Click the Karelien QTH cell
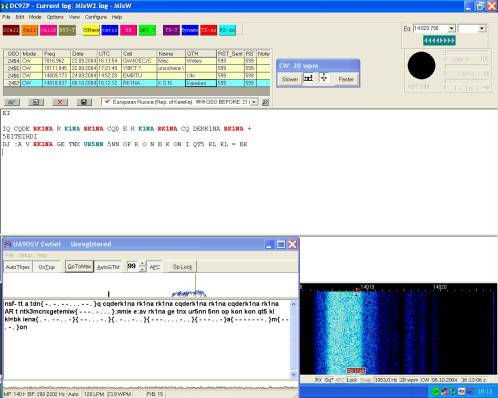Viewport: 498px width, 398px height. (x=201, y=83)
